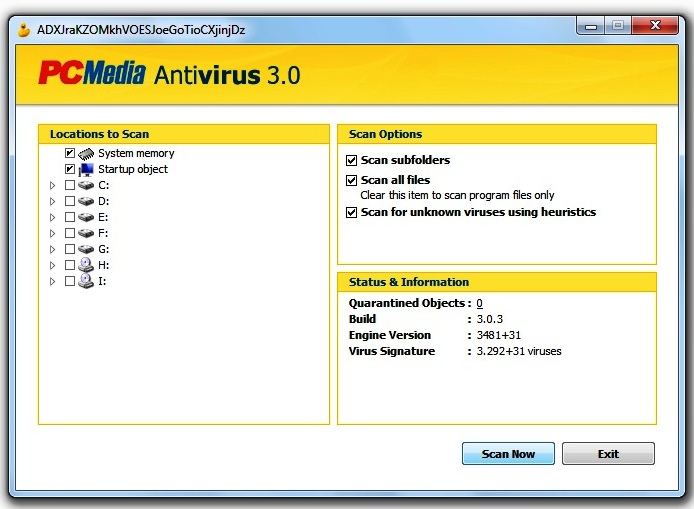Click the E: drive icon
The height and width of the screenshot is (509, 694).
(86, 218)
